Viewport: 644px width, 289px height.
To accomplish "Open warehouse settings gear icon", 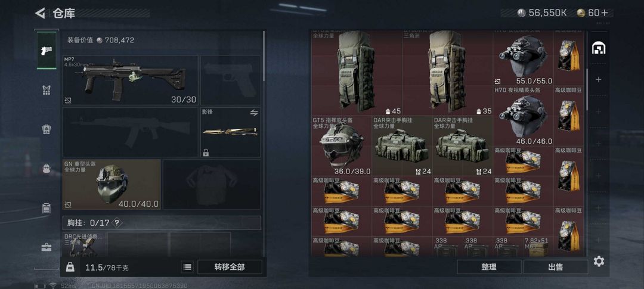I will coord(599,261).
